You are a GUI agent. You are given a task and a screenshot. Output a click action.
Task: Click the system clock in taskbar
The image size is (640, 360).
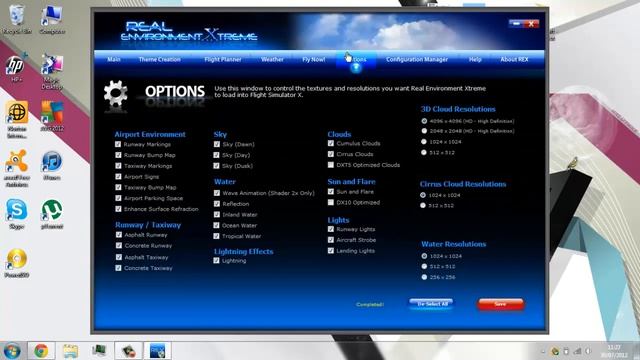pos(614,351)
